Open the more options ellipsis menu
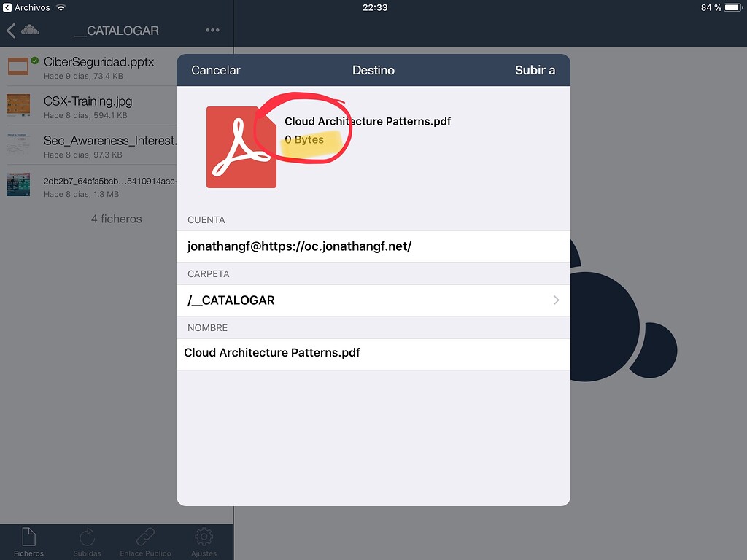747x560 pixels. pos(212,30)
